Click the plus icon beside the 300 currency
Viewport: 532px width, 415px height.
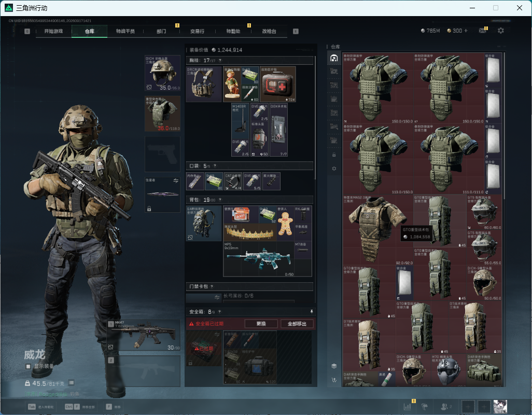coord(466,31)
